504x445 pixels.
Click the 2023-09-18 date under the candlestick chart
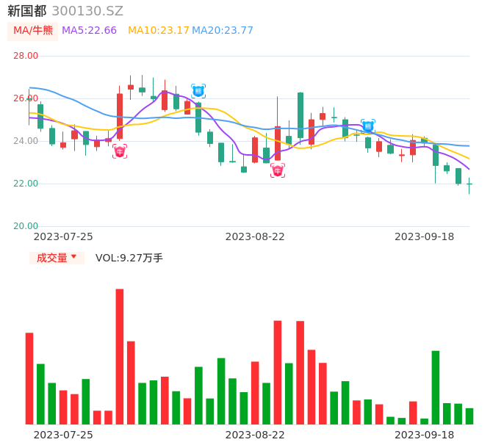[x=425, y=236]
